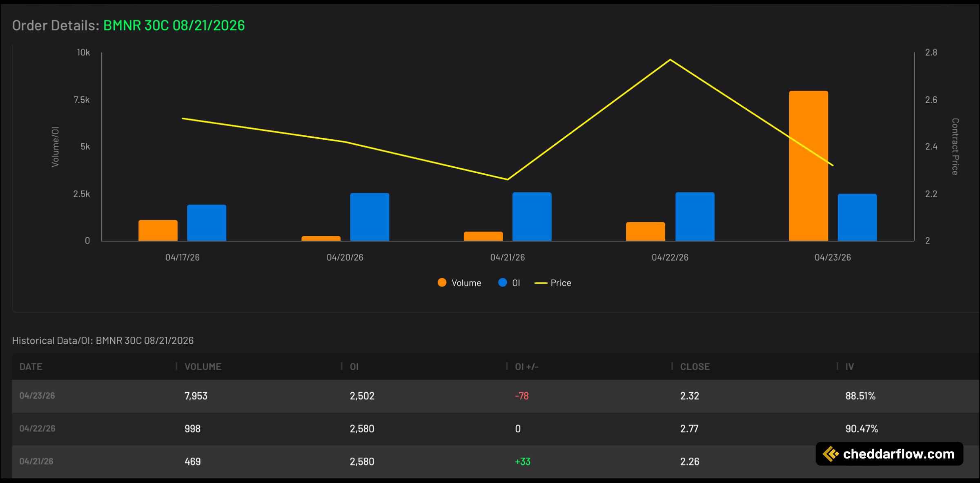Sort table by OI +/- column header
The image size is (980, 483).
(527, 367)
